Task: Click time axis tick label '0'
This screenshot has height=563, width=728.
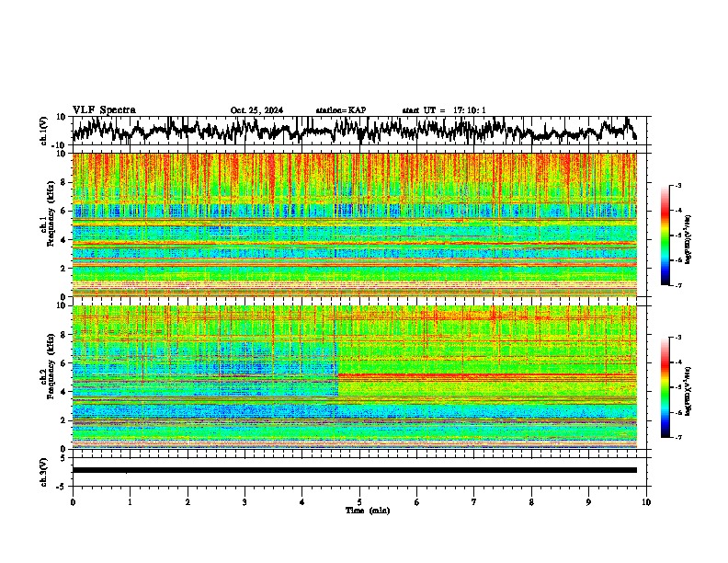Action: pyautogui.click(x=73, y=502)
